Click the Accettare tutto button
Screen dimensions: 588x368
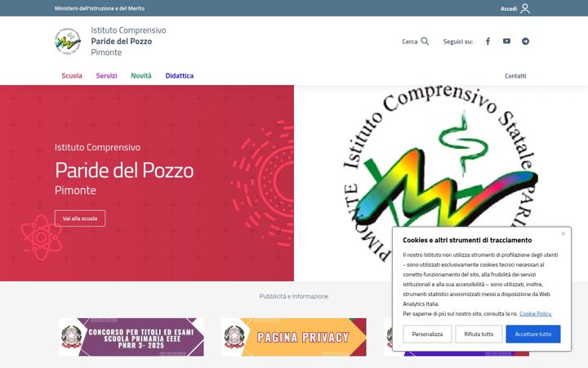[x=532, y=334]
